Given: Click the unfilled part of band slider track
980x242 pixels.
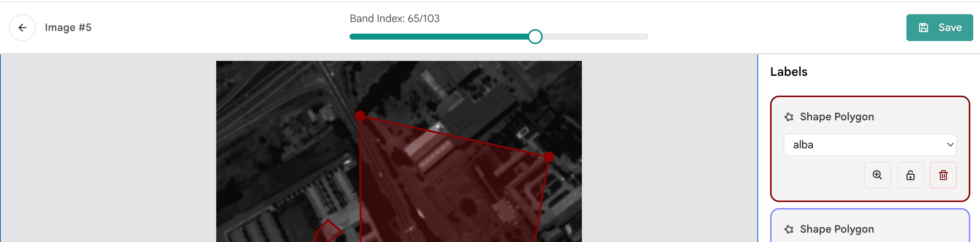Looking at the screenshot, I should click(x=595, y=37).
